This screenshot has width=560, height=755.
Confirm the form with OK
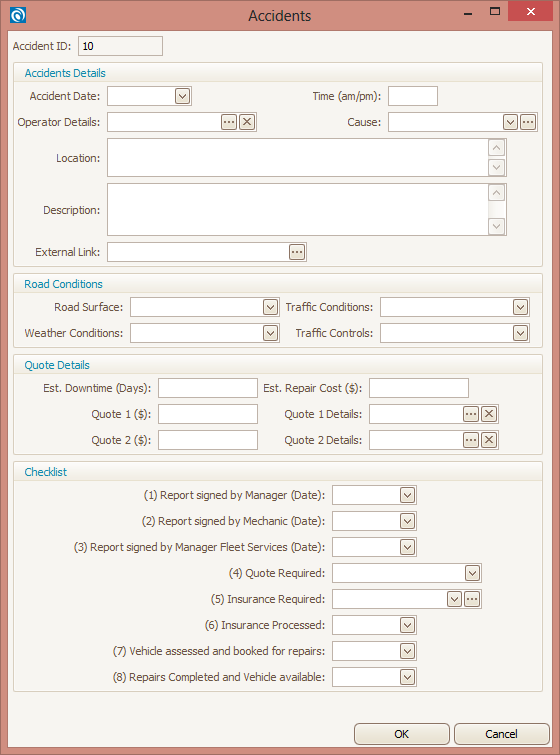pyautogui.click(x=402, y=734)
